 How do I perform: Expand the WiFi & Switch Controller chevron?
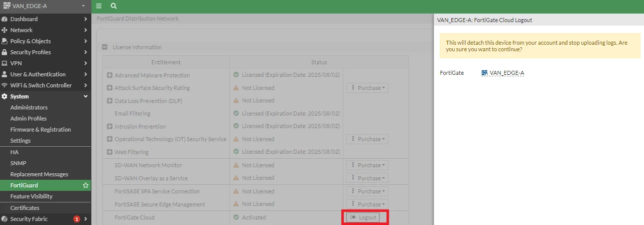pos(86,85)
